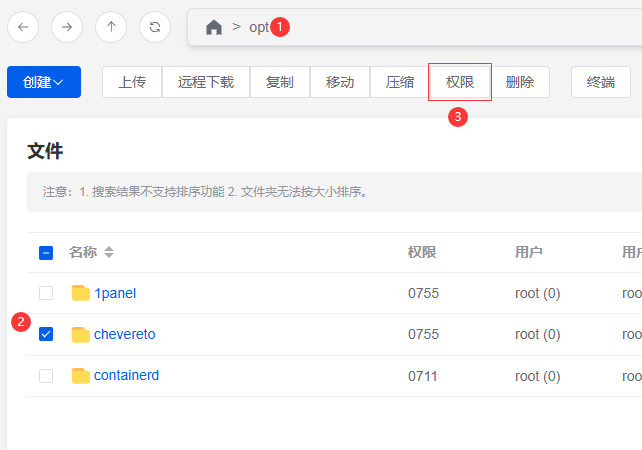
Task: Click the 0755 permission of chevereto
Action: [423, 334]
